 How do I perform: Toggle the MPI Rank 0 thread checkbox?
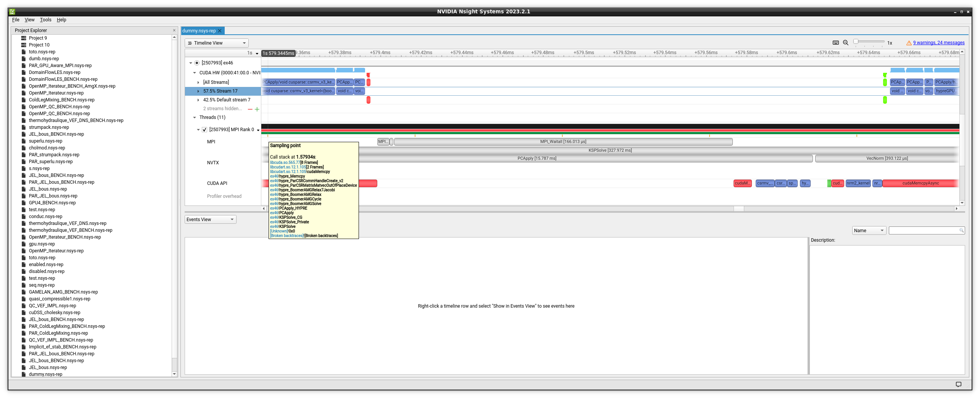204,130
